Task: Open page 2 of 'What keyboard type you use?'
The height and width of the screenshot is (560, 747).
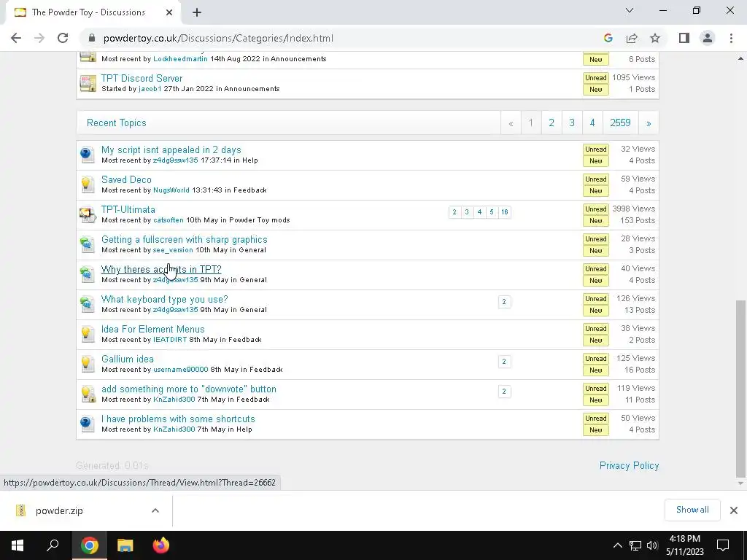Action: (504, 301)
